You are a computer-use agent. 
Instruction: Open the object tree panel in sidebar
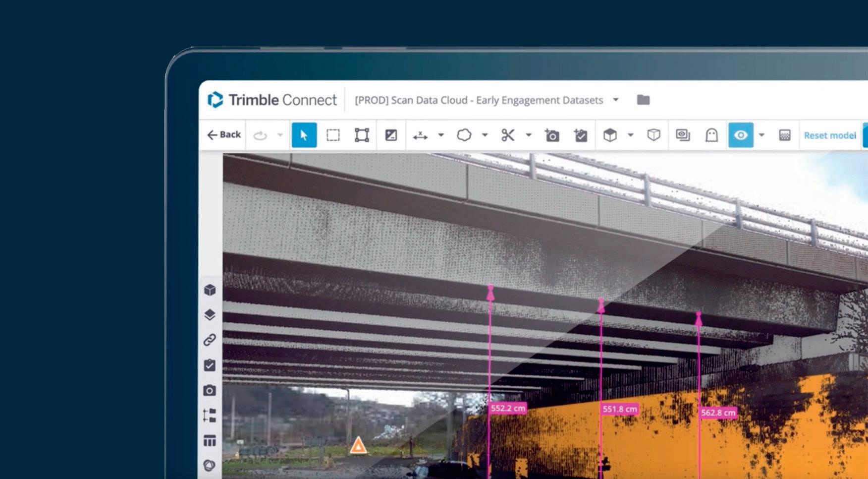[210, 416]
